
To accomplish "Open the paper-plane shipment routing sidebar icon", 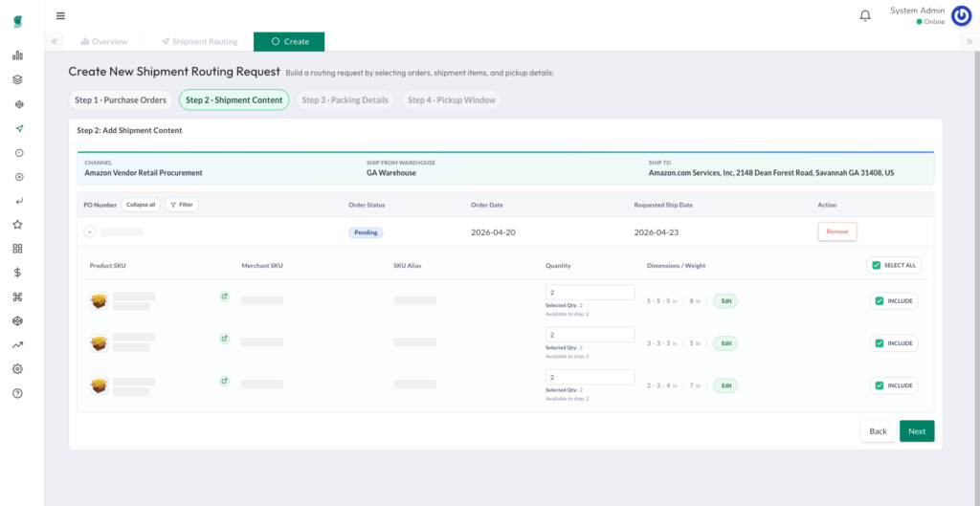I will (x=18, y=129).
